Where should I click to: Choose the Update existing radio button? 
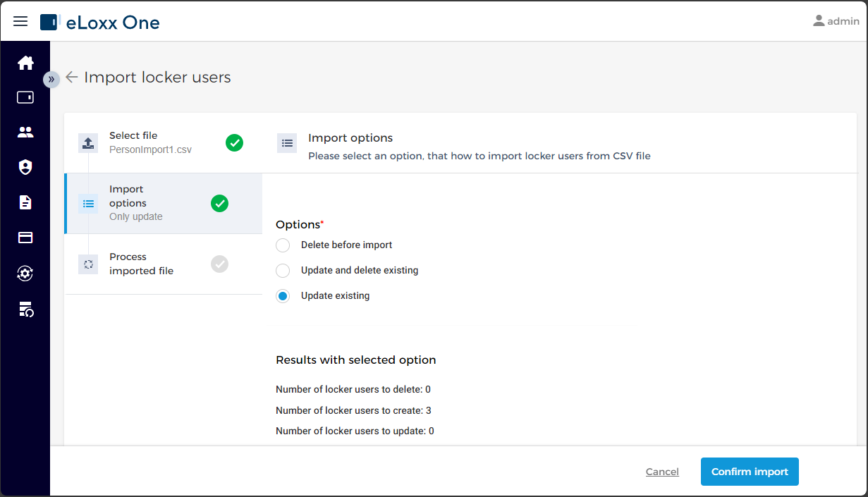point(283,296)
